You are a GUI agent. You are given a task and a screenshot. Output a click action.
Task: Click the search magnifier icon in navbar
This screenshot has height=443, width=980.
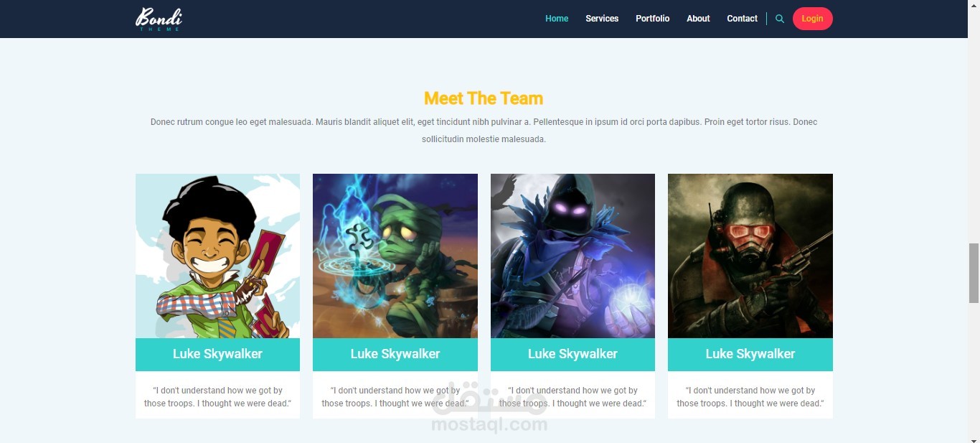[x=780, y=19]
